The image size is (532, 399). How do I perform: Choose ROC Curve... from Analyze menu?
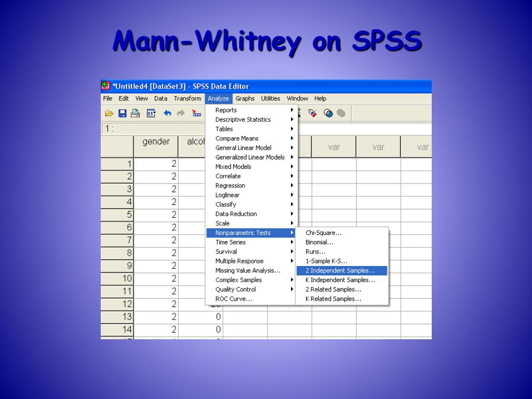(251, 299)
